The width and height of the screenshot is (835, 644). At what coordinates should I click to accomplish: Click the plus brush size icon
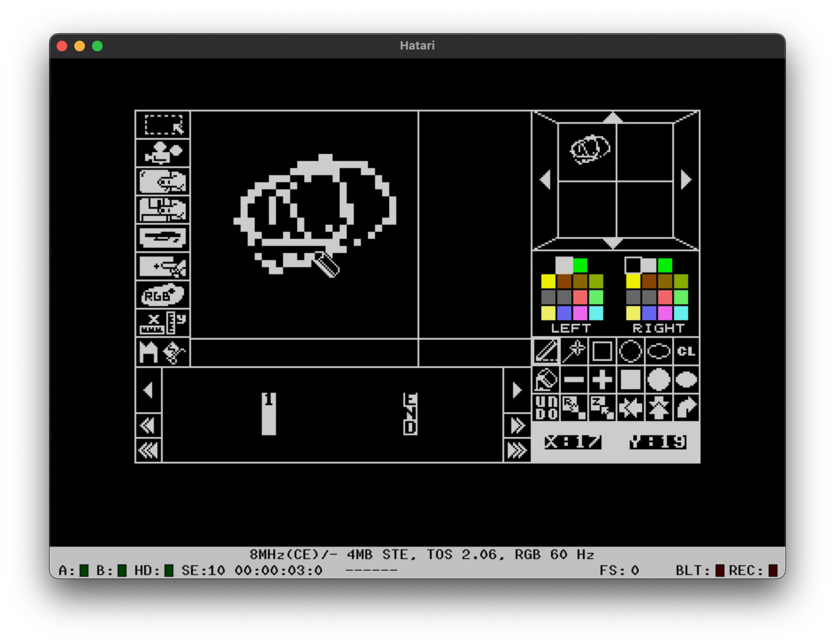point(602,380)
